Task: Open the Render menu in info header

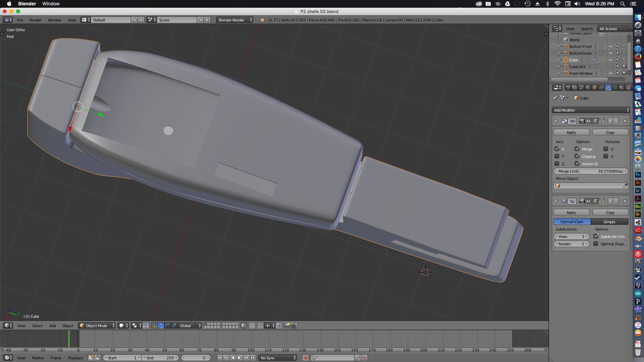Action: pos(35,20)
